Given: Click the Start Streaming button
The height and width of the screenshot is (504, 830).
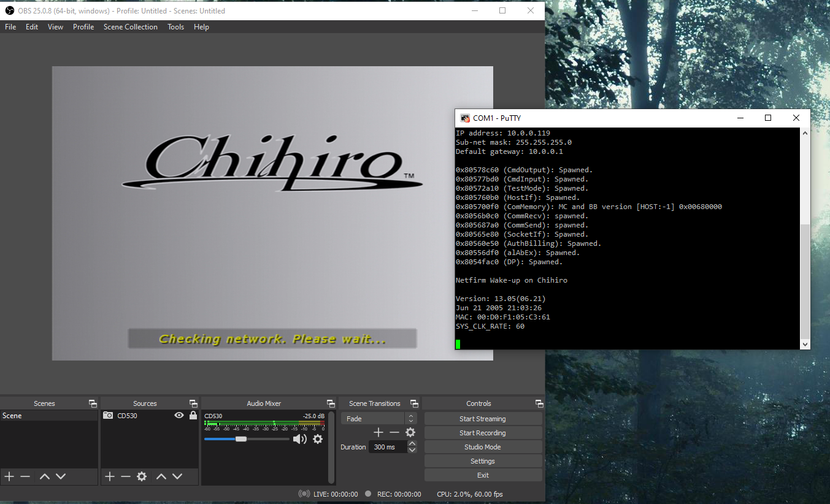Looking at the screenshot, I should coord(483,419).
